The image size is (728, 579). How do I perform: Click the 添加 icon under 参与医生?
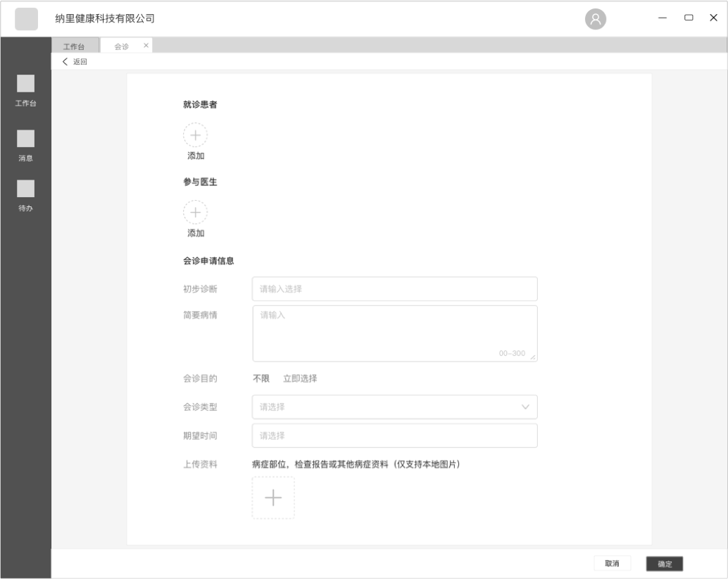tap(195, 211)
